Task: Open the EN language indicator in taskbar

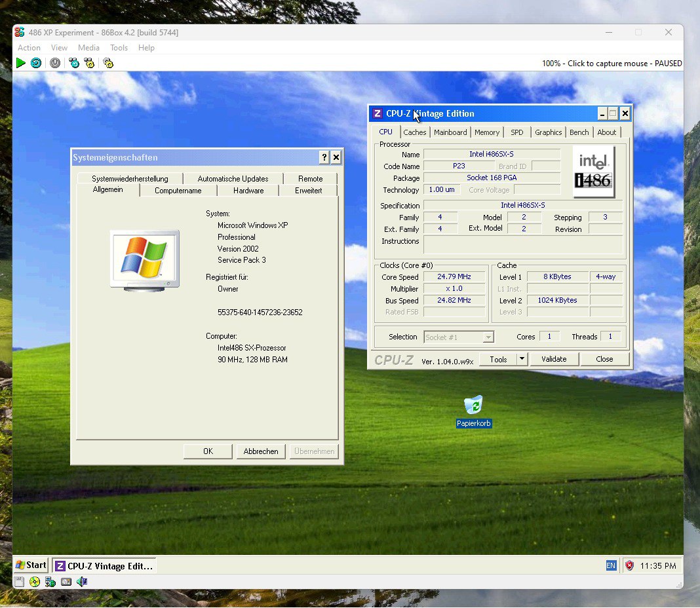Action: click(x=611, y=565)
